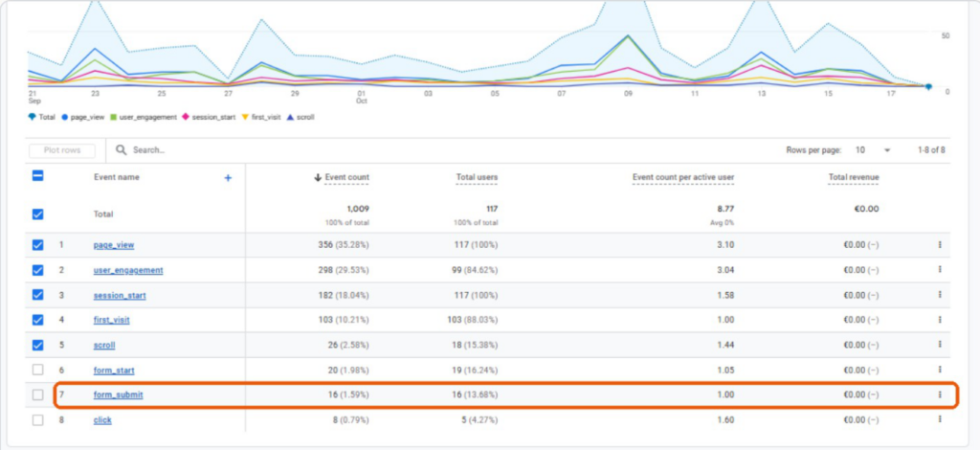The height and width of the screenshot is (450, 980).
Task: Open the form_start row options menu
Action: coord(940,370)
